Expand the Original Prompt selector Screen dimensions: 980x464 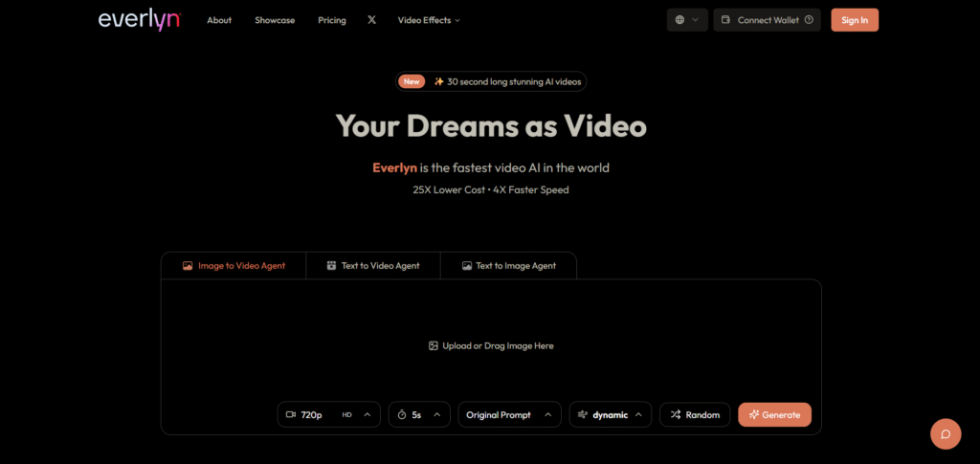tap(508, 414)
